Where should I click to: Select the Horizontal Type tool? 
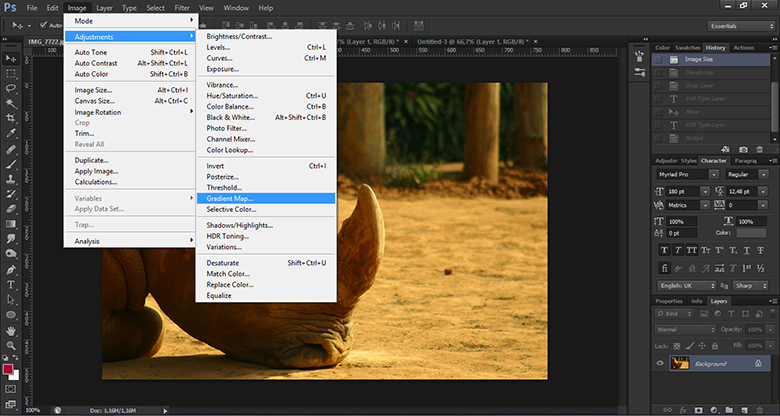(10, 284)
